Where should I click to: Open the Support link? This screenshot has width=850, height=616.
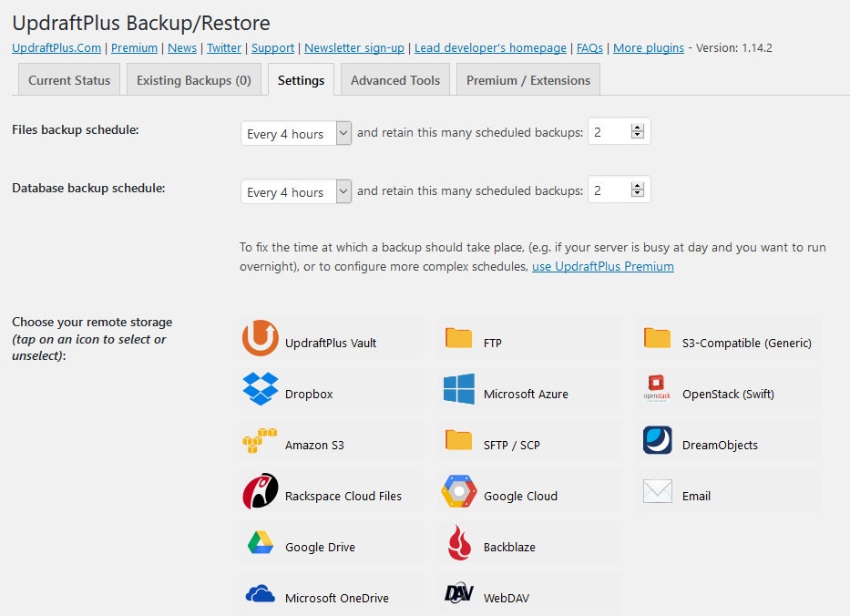(x=272, y=47)
